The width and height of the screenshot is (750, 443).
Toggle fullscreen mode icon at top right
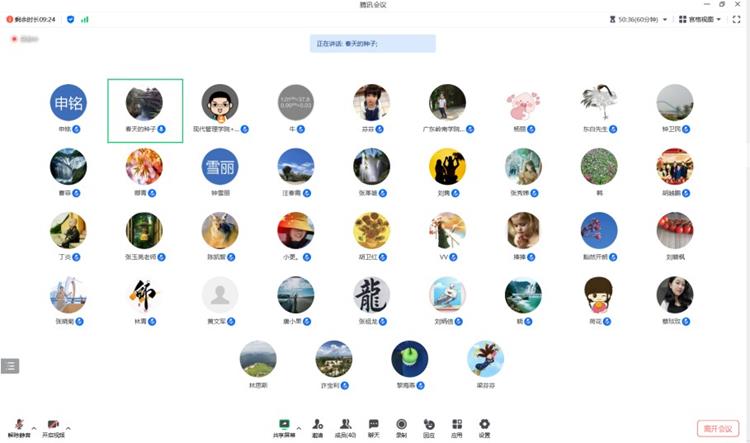click(739, 19)
